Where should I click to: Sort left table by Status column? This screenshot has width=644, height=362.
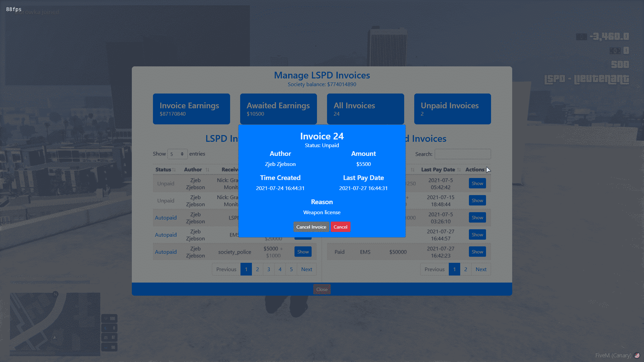pos(165,170)
